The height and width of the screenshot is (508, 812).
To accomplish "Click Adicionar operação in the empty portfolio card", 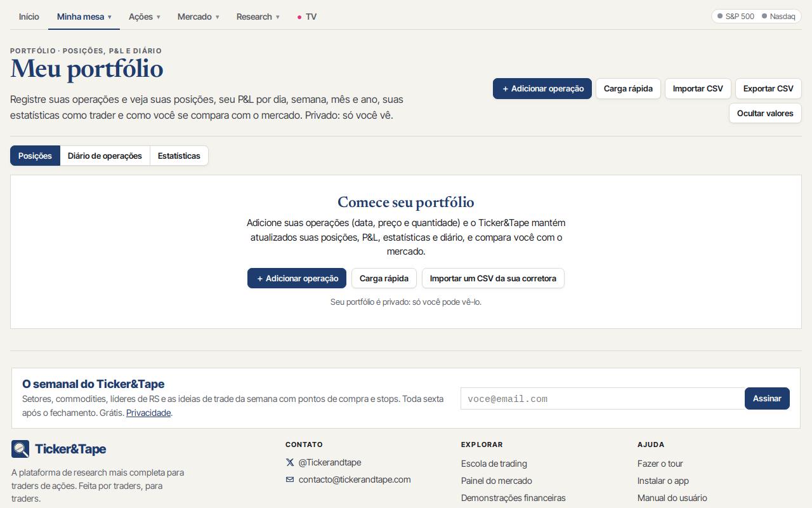I will coord(297,278).
